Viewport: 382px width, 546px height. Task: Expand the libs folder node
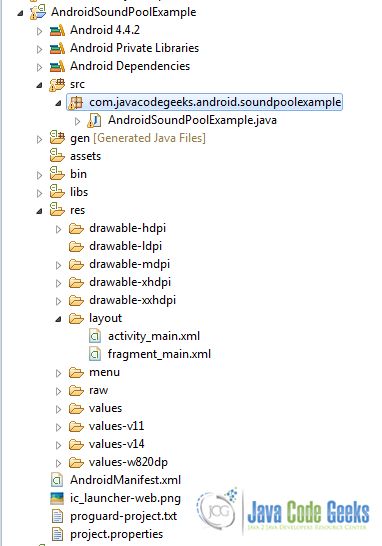39,193
